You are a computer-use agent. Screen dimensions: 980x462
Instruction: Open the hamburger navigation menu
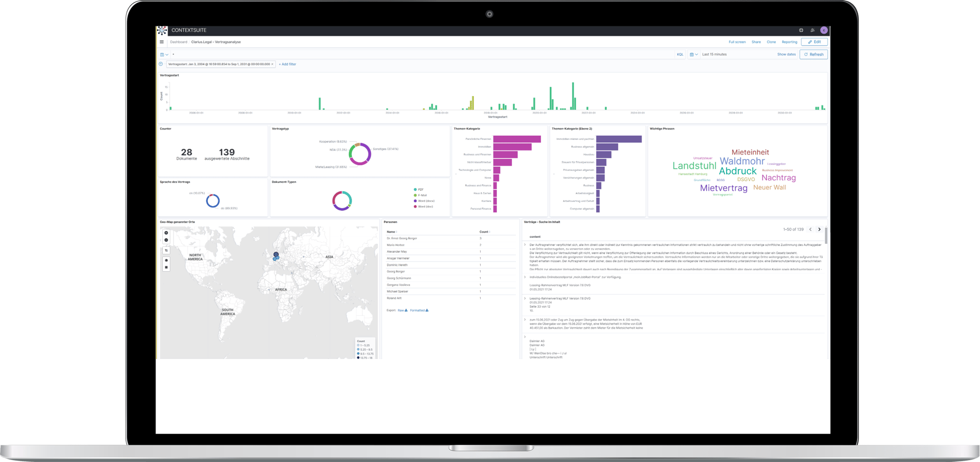click(162, 42)
